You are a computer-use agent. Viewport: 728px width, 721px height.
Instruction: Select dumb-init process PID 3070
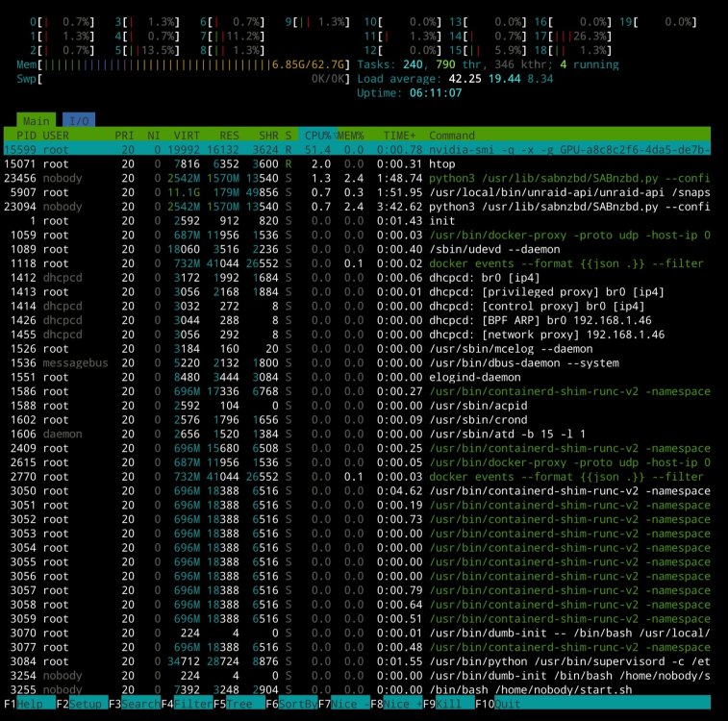pyautogui.click(x=357, y=633)
